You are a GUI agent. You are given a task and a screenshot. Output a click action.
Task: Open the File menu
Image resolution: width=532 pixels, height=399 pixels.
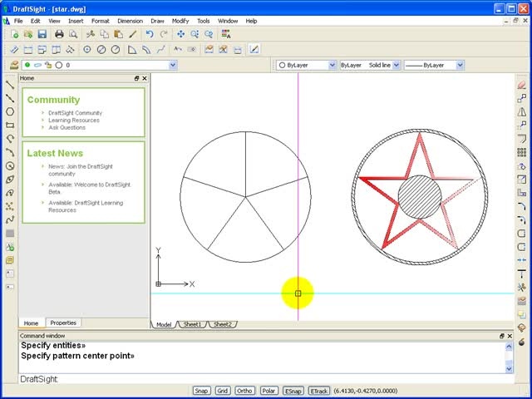tap(18, 21)
